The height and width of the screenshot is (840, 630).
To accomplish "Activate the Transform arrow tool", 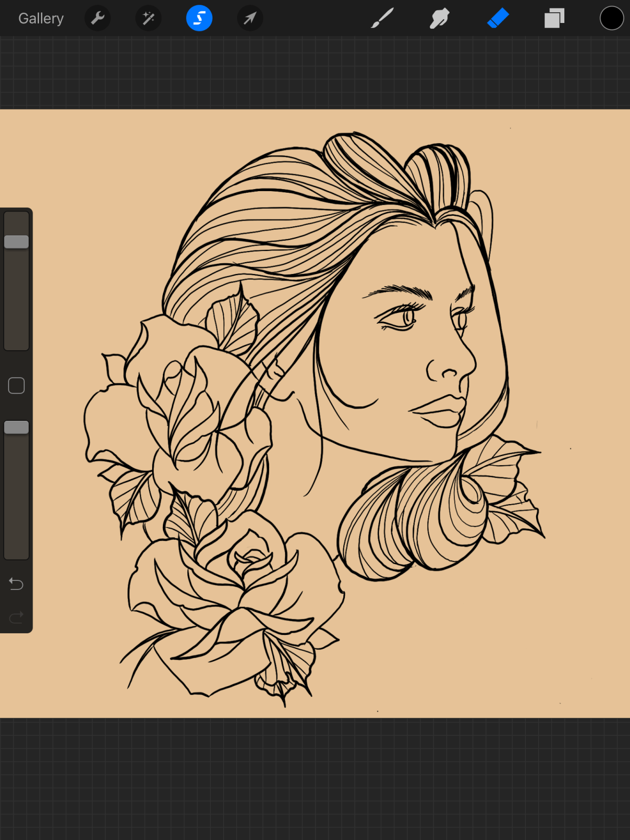I will pyautogui.click(x=249, y=19).
